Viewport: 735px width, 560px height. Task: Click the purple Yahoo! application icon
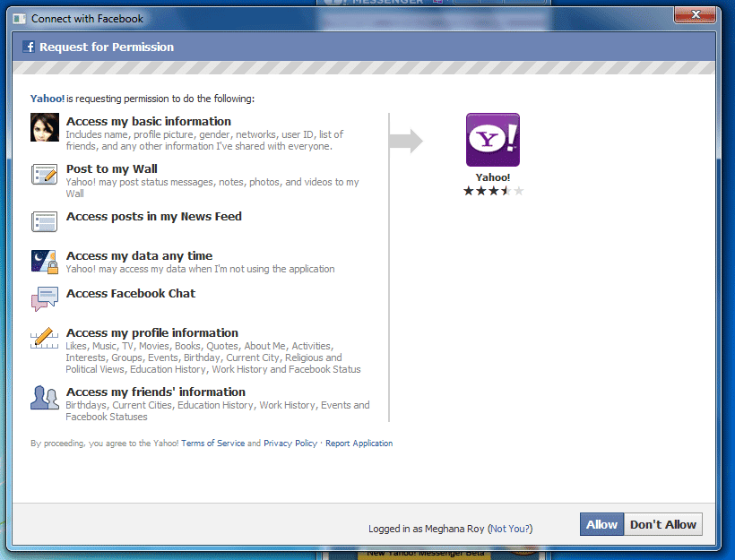(x=492, y=140)
